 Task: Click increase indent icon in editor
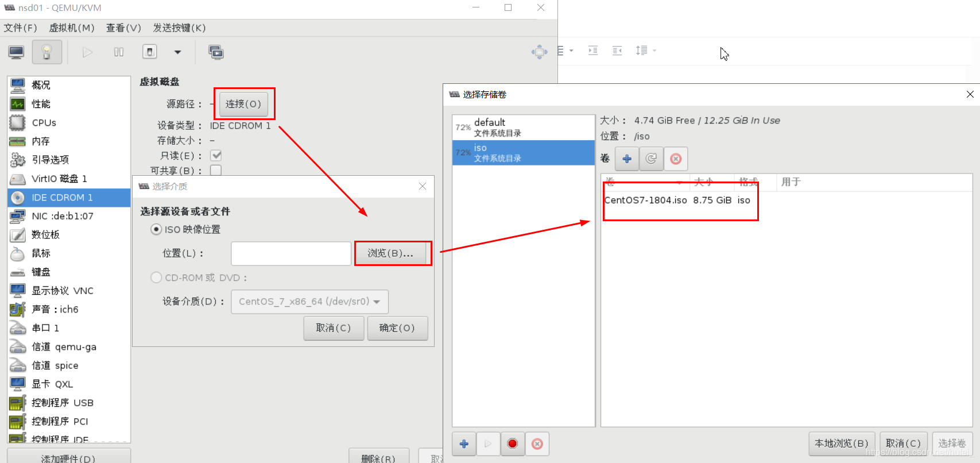coord(593,51)
